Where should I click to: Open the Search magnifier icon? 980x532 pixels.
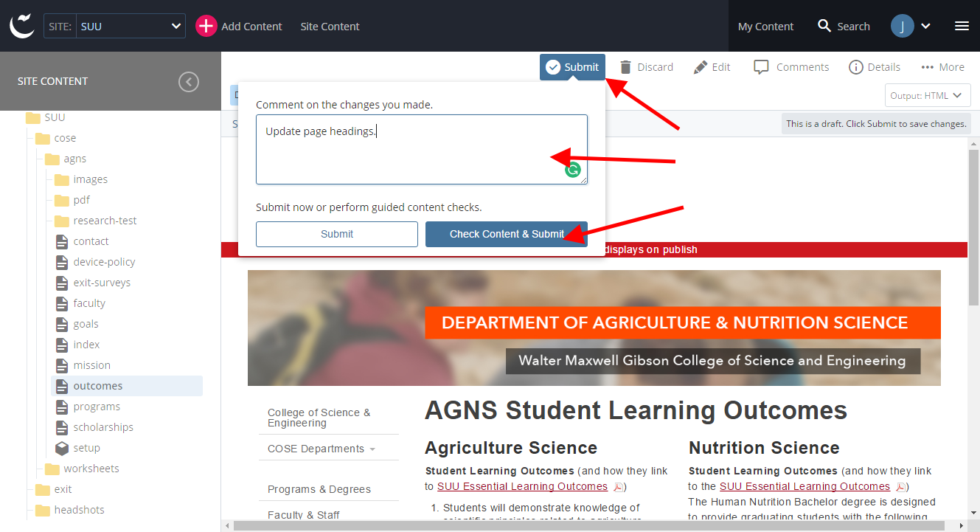[x=824, y=26]
